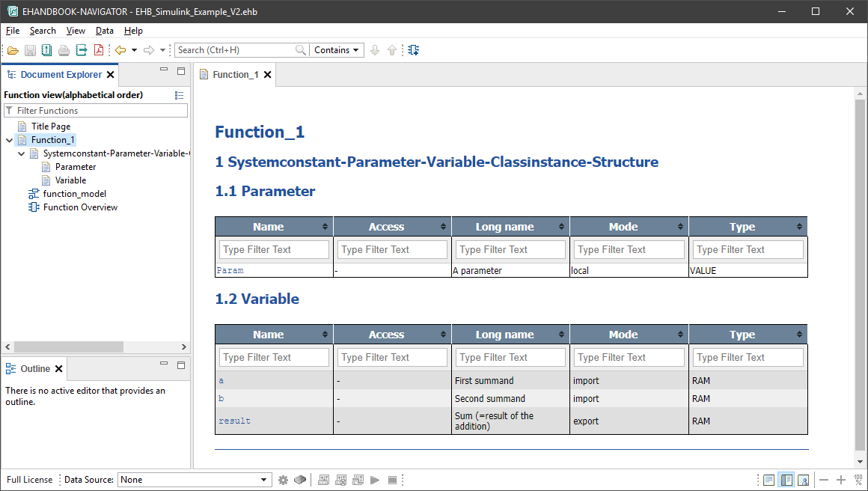The width and height of the screenshot is (868, 491).
Task: Toggle the function view list order icon
Action: point(179,95)
